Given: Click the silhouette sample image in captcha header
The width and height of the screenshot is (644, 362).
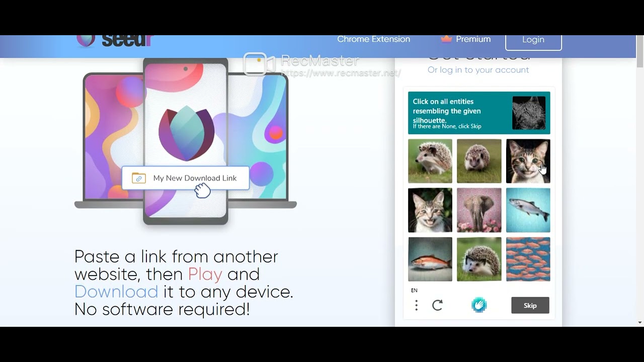Looking at the screenshot, I should pyautogui.click(x=529, y=113).
